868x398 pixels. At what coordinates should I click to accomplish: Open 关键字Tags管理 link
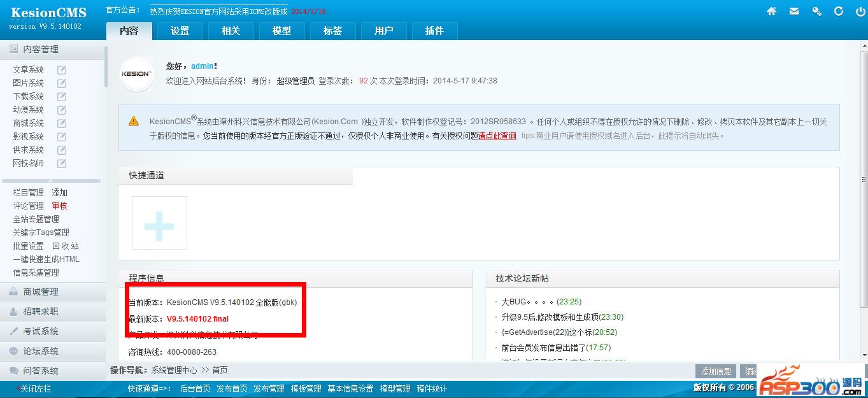click(x=41, y=232)
